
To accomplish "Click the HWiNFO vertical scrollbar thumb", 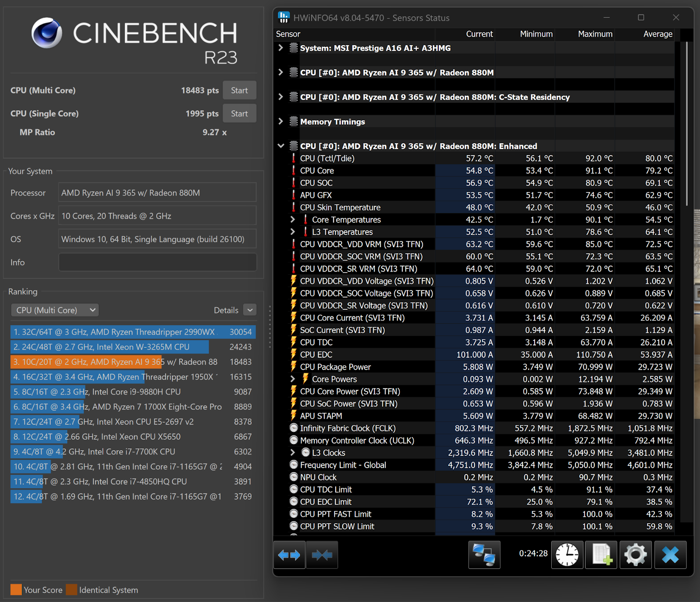I will click(687, 123).
